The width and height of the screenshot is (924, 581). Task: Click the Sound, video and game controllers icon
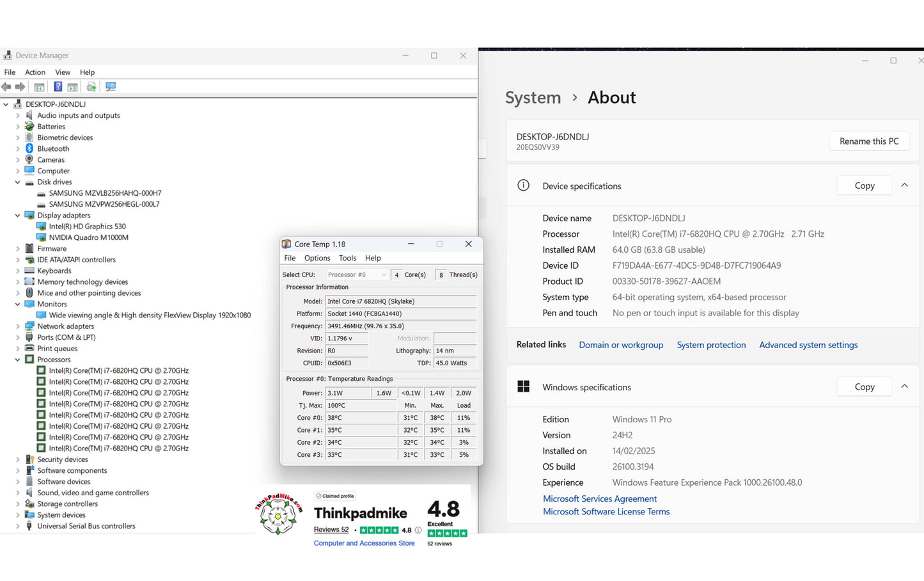(29, 493)
